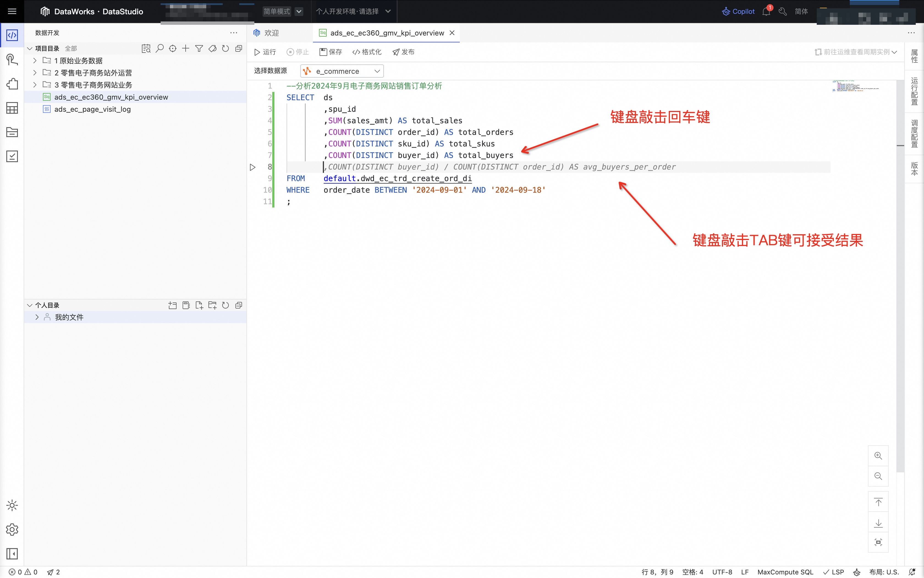Image resolution: width=924 pixels, height=578 pixels.
Task: Select the Data Development code icon in sidebar
Action: click(12, 35)
